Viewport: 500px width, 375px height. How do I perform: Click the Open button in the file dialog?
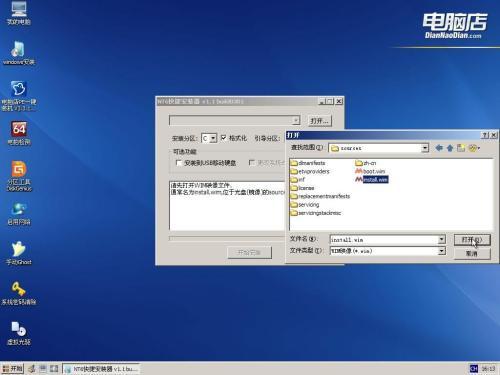[x=472, y=240]
